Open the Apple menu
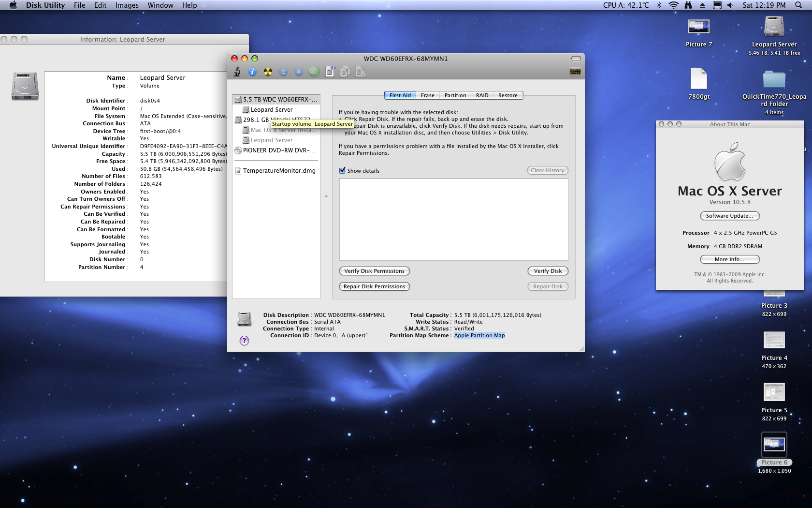812x508 pixels. (13, 5)
